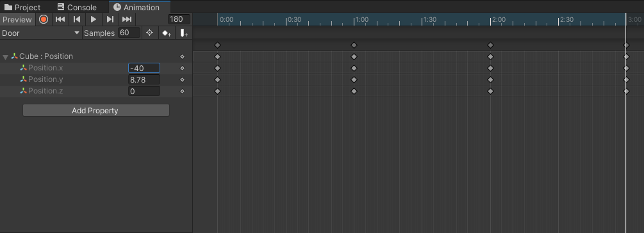Image resolution: width=644 pixels, height=233 pixels.
Task: Select Cube : Position keyframe at 2:00
Action: click(x=490, y=56)
